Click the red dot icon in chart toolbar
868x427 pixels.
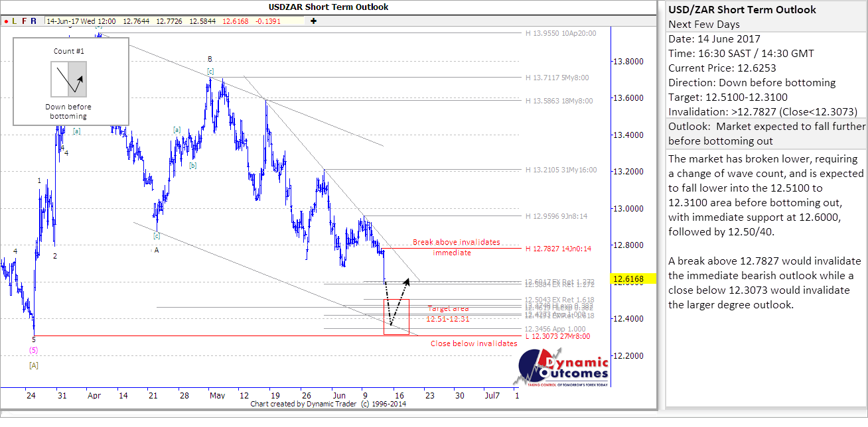[6, 21]
